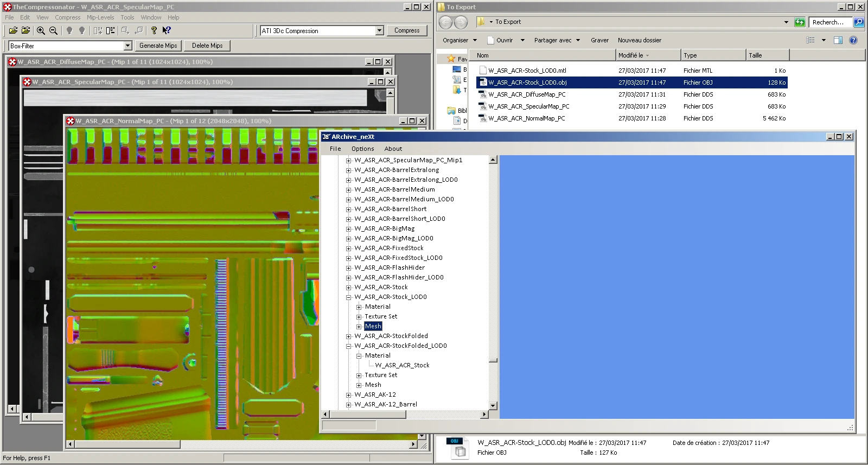Open the ATI 3Dc Compression dropdown

[x=379, y=31]
